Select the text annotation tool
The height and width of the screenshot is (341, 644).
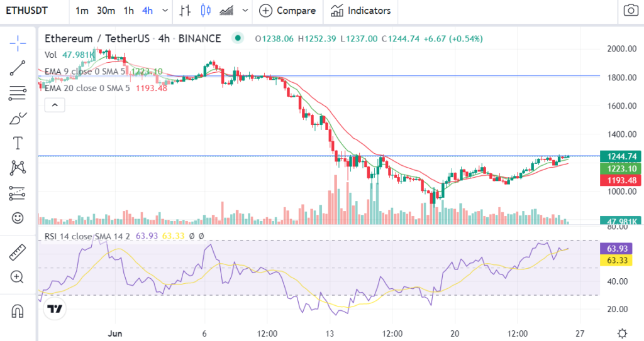point(18,143)
